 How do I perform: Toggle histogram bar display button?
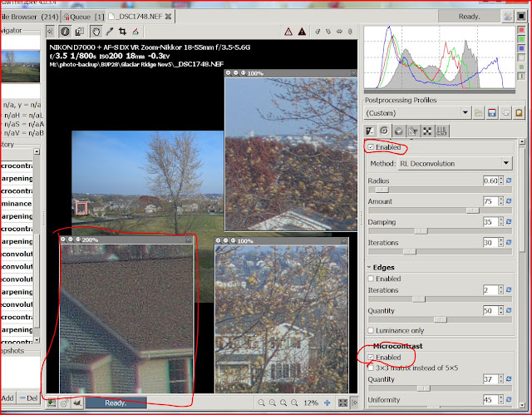pos(521,76)
